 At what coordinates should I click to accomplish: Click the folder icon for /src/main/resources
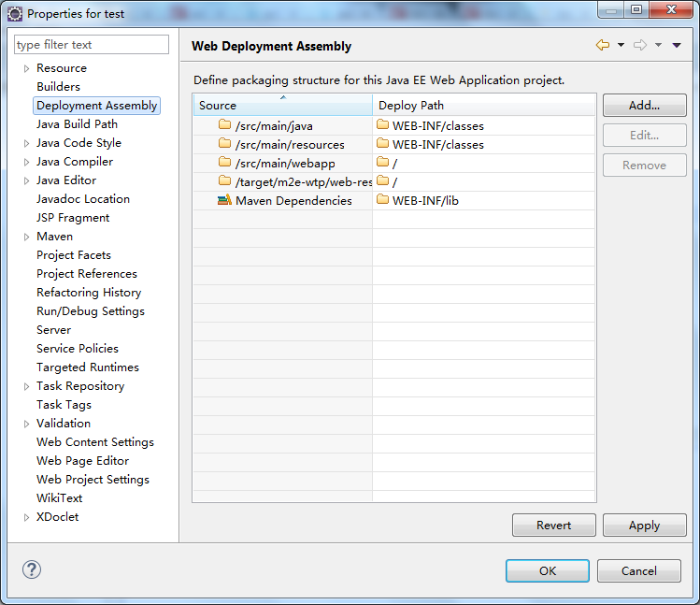pos(224,143)
